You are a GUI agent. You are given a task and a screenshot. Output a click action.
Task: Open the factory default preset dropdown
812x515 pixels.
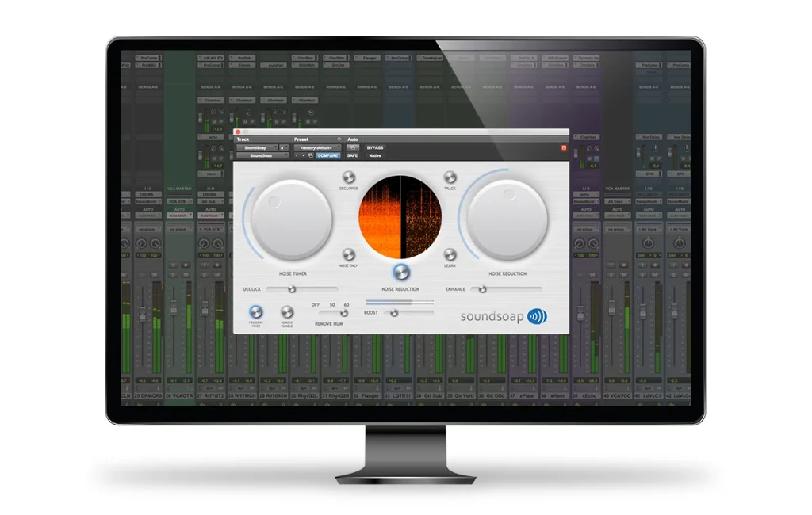click(316, 147)
